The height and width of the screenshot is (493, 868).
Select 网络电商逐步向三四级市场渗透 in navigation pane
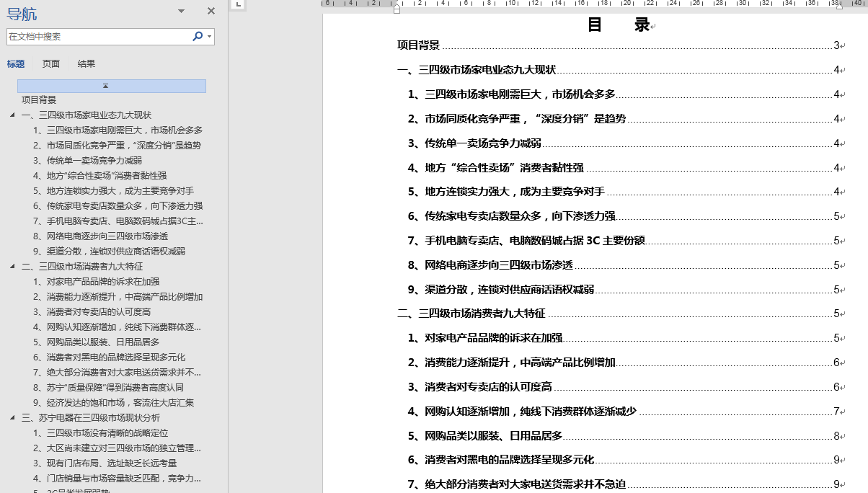(107, 236)
